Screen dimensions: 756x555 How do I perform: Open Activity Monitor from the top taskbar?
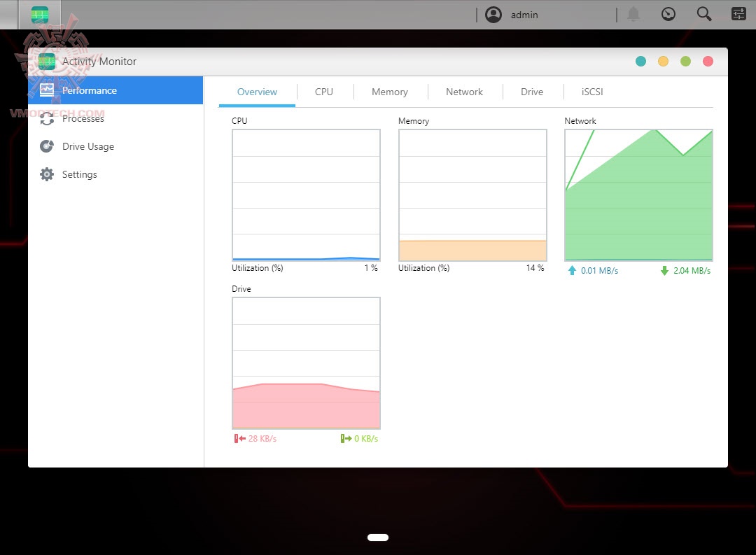click(x=39, y=15)
